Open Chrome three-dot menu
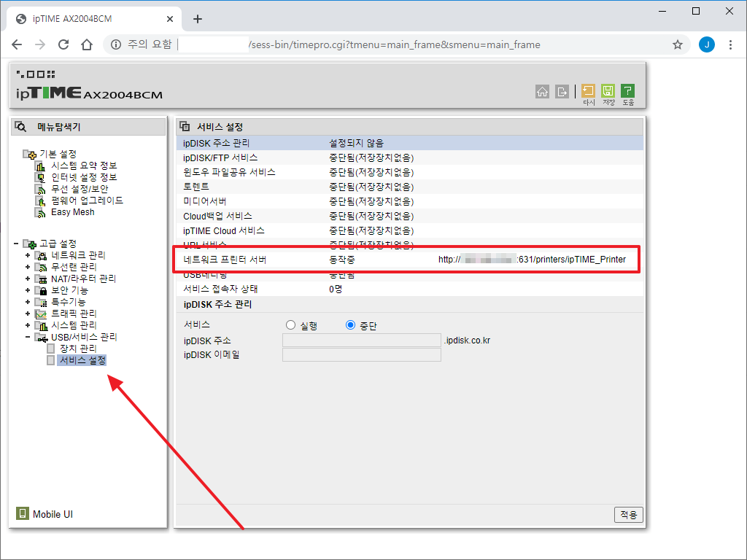The image size is (747, 560). [730, 44]
